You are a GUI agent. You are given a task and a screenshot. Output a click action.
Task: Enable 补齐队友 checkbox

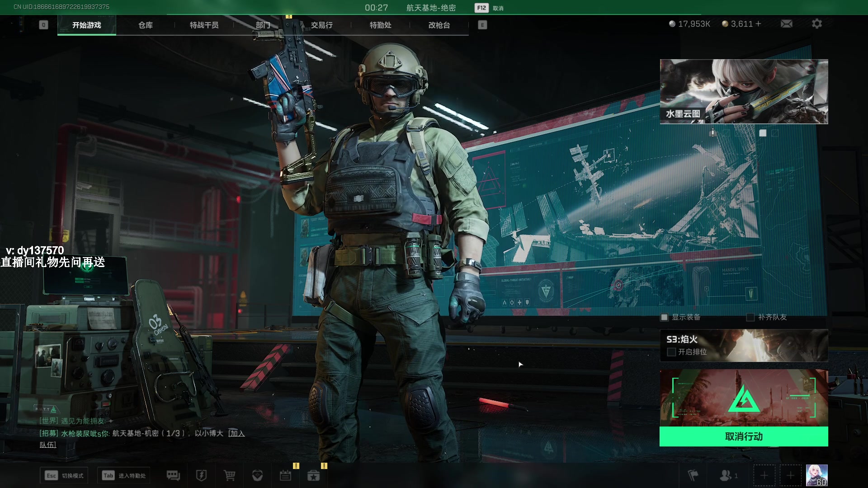pyautogui.click(x=750, y=317)
